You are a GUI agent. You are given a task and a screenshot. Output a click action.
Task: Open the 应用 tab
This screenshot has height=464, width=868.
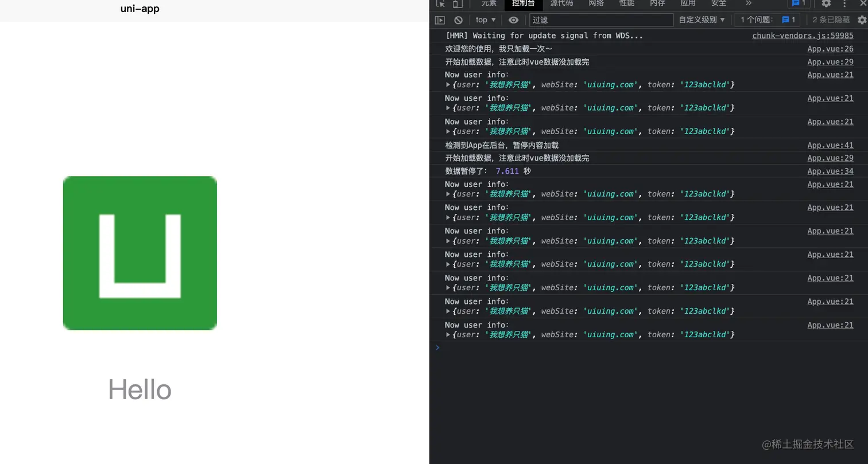(688, 3)
